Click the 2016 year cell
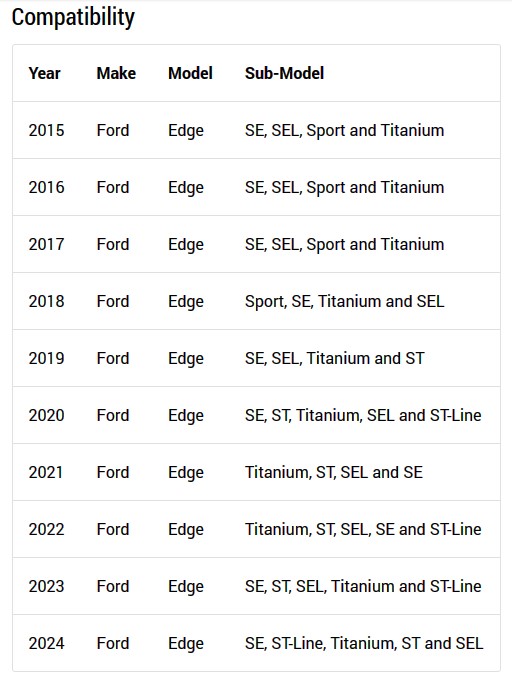 pyautogui.click(x=46, y=188)
